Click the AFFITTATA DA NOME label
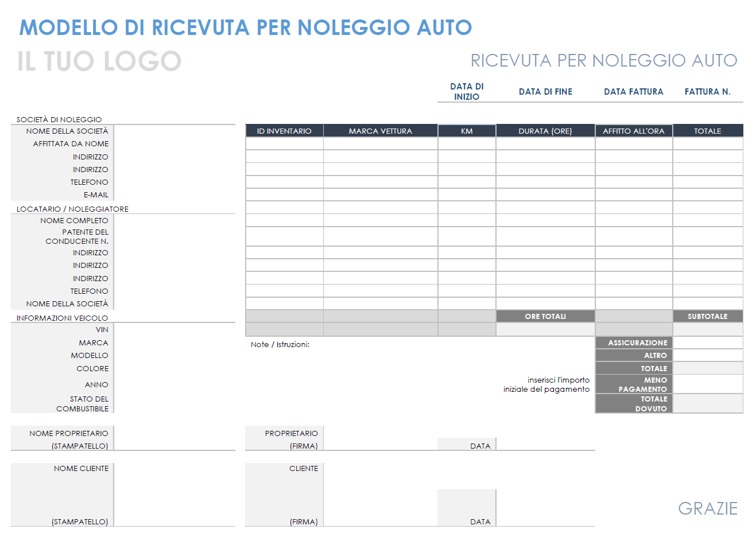756x545 pixels. click(71, 143)
